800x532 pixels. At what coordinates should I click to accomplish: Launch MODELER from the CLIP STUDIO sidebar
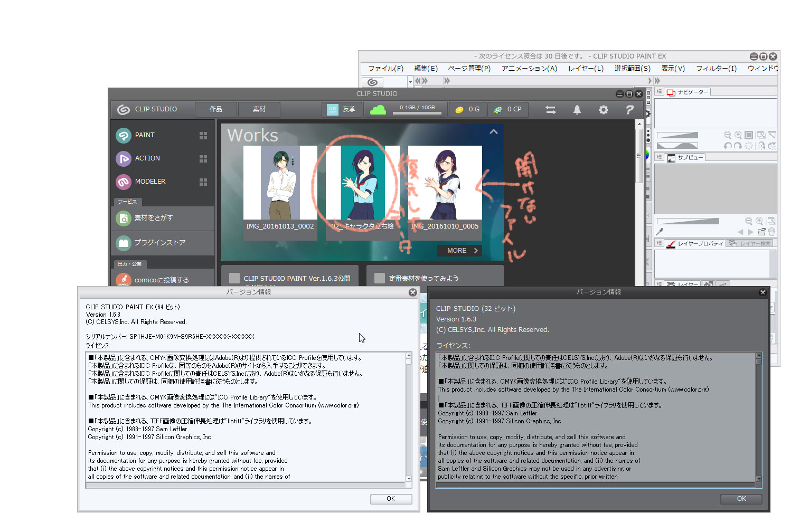click(140, 182)
